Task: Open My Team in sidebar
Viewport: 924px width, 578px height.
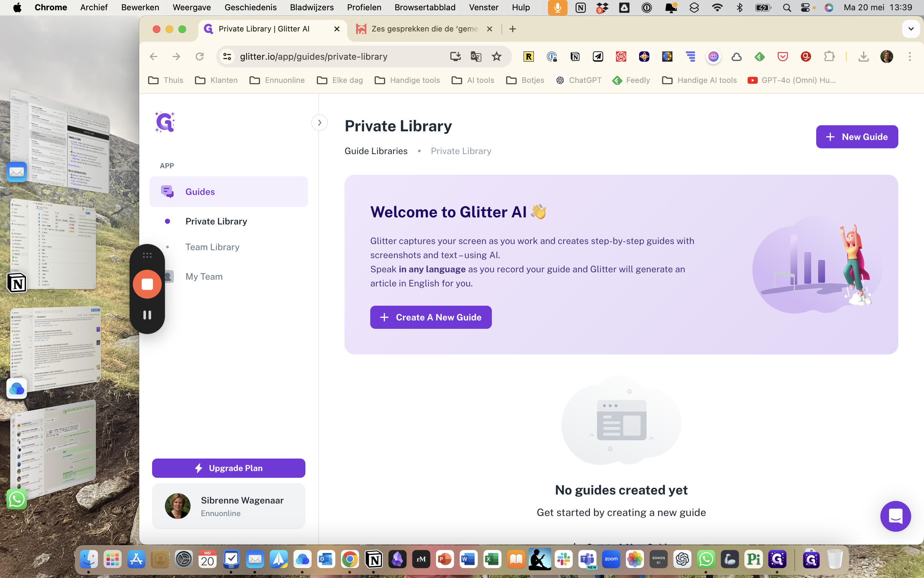Action: [204, 276]
